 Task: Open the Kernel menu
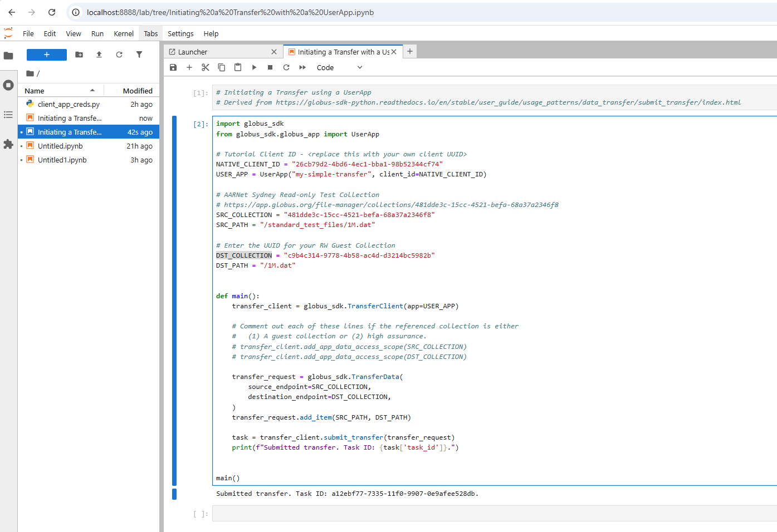tap(123, 33)
